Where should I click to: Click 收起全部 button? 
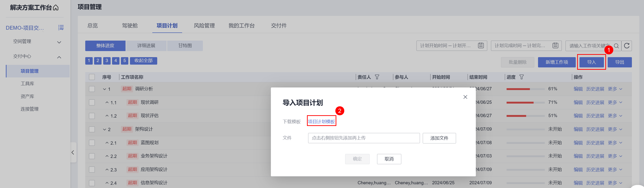click(x=143, y=61)
